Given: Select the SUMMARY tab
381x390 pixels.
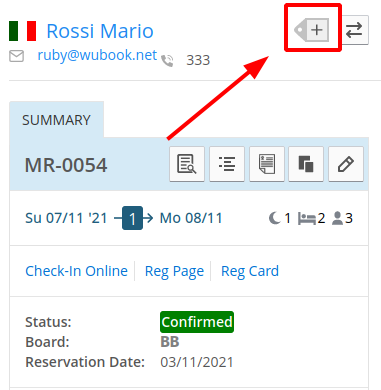Looking at the screenshot, I should (56, 120).
